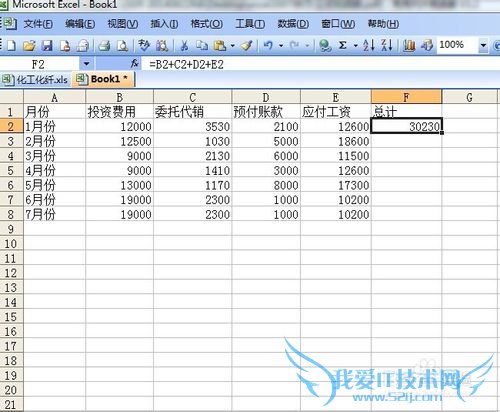Click cell with value 13000
The height and width of the screenshot is (412, 500).
(119, 185)
